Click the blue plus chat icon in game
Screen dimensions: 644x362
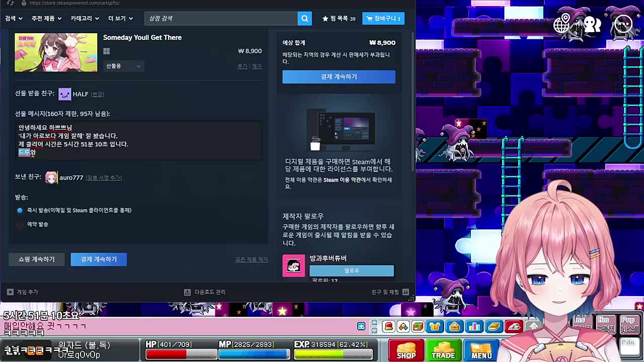click(x=361, y=327)
